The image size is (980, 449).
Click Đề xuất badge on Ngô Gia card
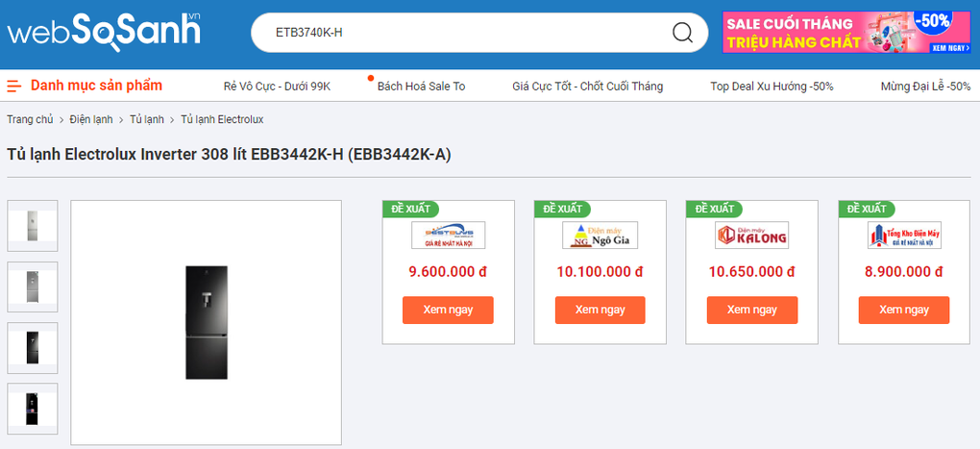[562, 209]
